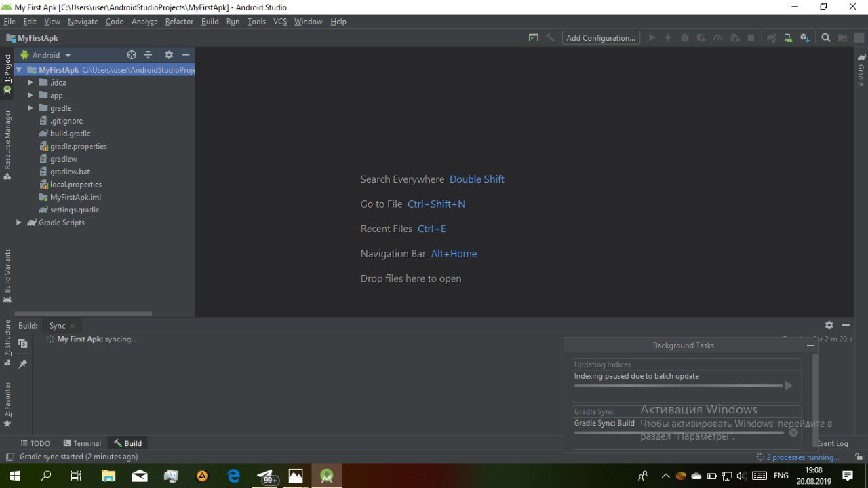Open the SDK Manager icon

point(805,38)
